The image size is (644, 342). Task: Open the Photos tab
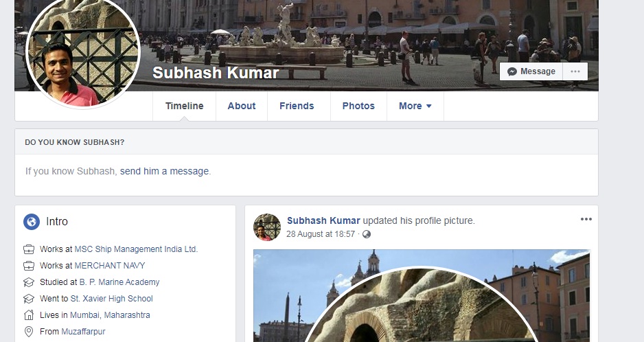pyautogui.click(x=358, y=106)
